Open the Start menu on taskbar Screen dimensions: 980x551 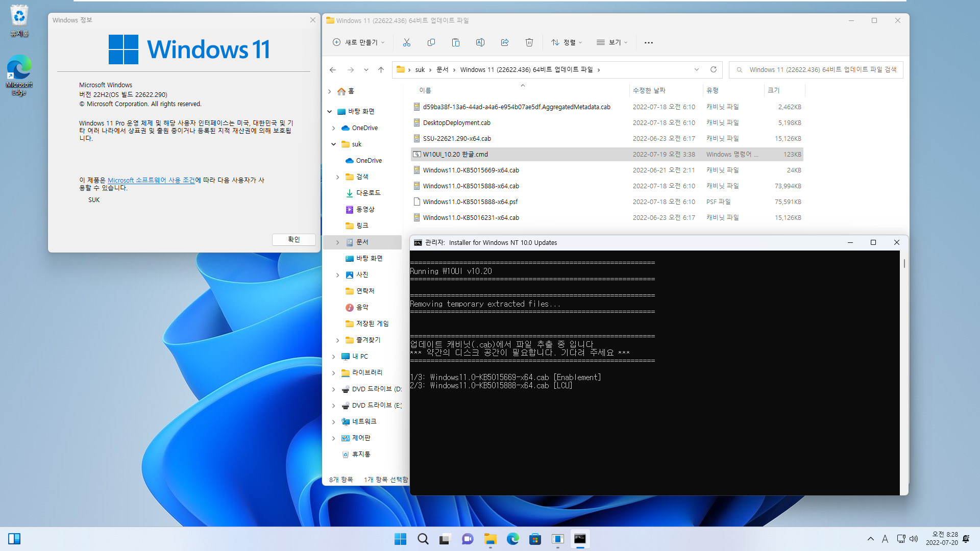click(401, 539)
